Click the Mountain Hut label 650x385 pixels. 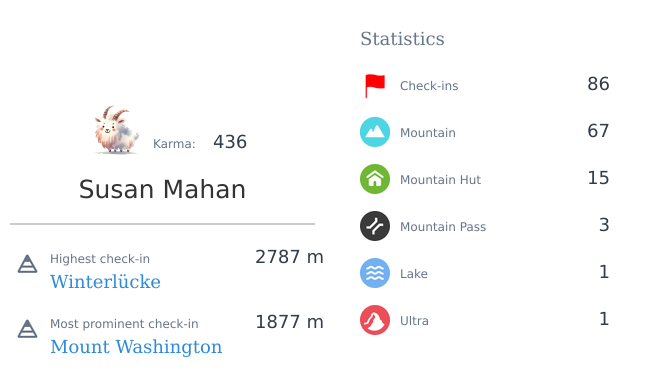click(440, 180)
